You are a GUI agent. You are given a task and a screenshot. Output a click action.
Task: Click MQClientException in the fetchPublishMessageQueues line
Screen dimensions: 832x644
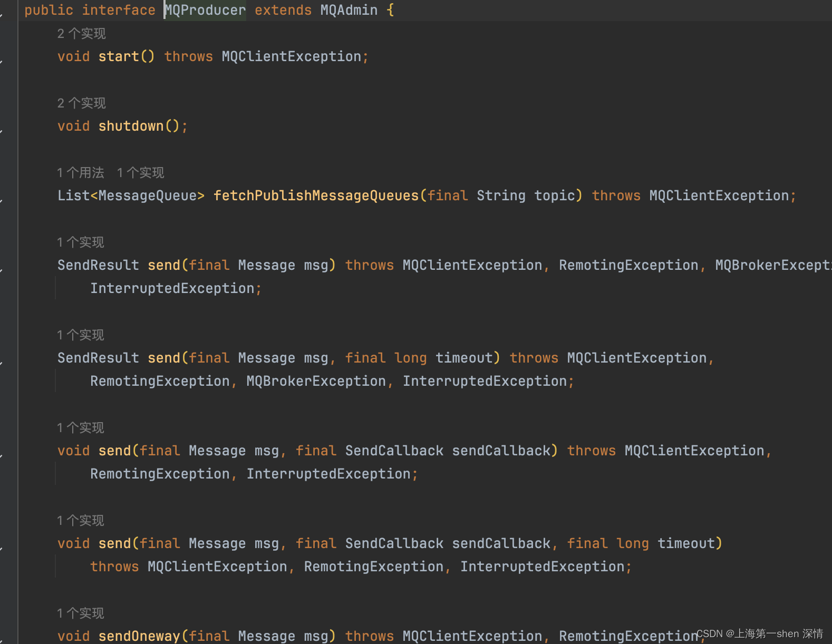pyautogui.click(x=719, y=196)
